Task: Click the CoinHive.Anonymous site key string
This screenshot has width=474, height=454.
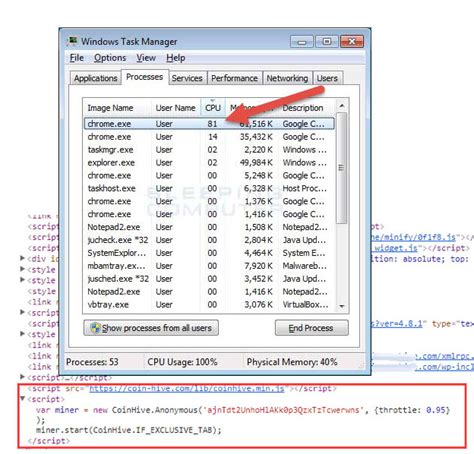Action: click(283, 410)
